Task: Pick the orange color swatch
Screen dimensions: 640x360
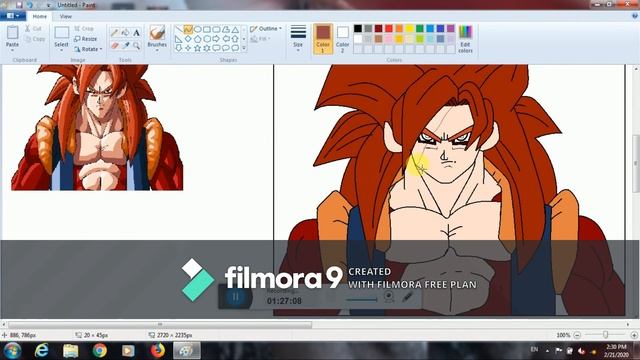Action: coord(399,29)
